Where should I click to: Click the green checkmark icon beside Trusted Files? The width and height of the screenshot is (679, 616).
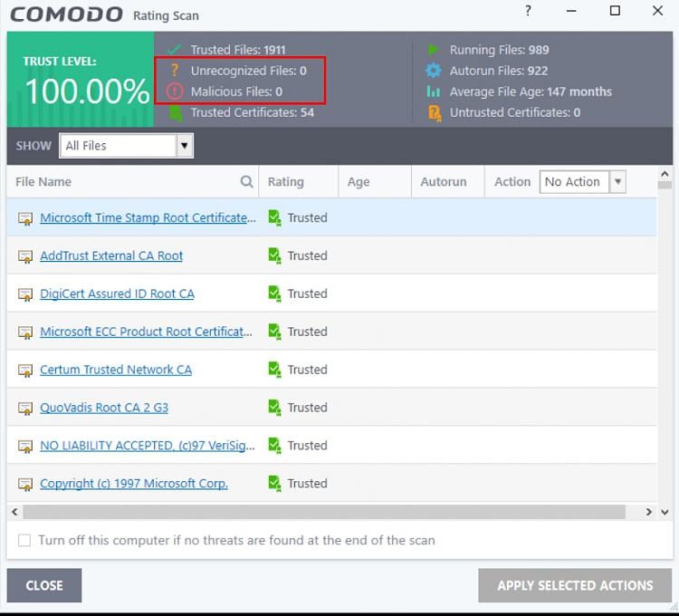[175, 50]
